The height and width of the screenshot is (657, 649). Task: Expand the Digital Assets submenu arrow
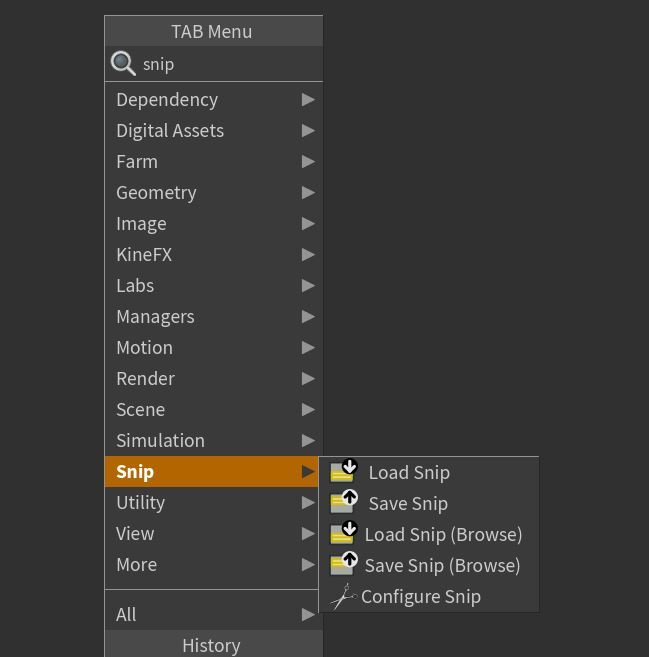point(308,131)
